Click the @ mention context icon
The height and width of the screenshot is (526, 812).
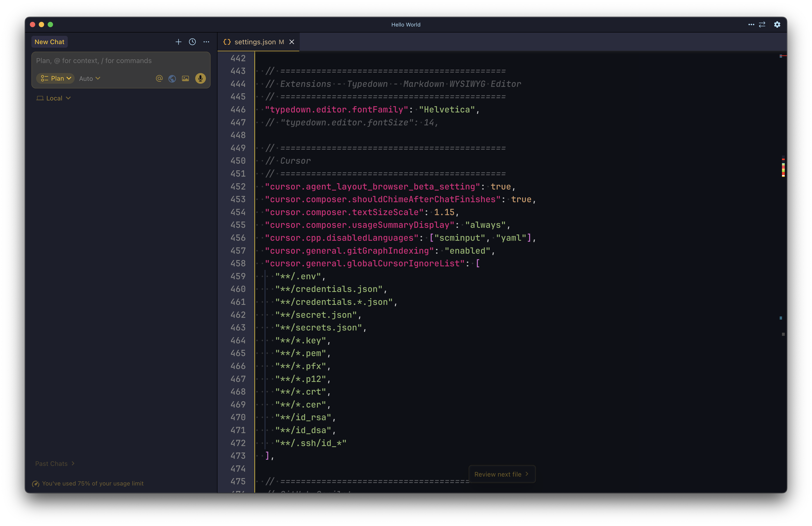[x=159, y=78]
